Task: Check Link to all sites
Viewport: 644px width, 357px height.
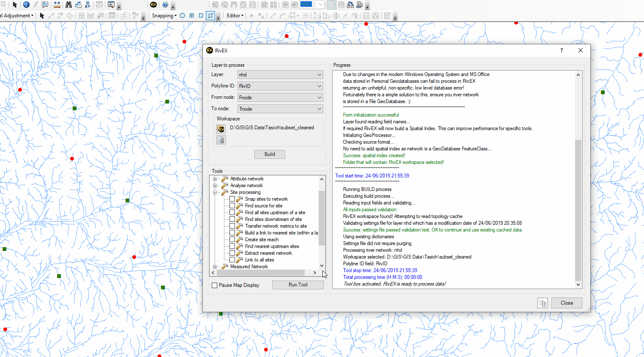Action: pyautogui.click(x=232, y=260)
